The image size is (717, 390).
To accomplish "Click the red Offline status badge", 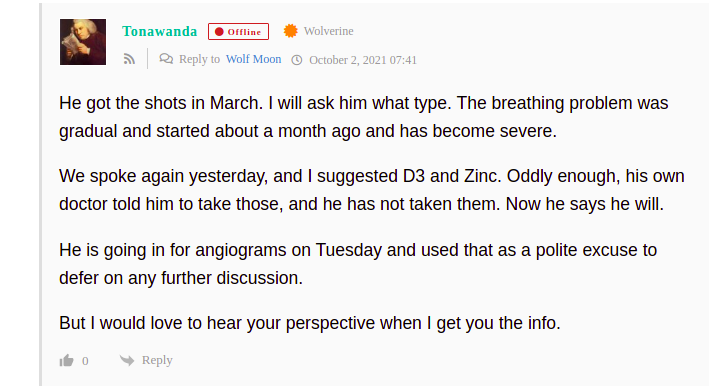I will 238,32.
